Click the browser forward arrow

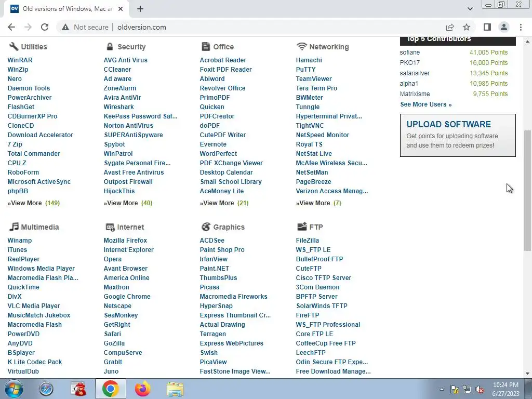click(x=28, y=27)
